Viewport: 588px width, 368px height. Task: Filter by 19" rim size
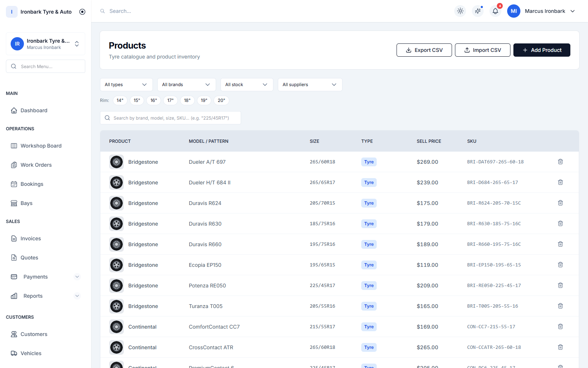pos(204,100)
